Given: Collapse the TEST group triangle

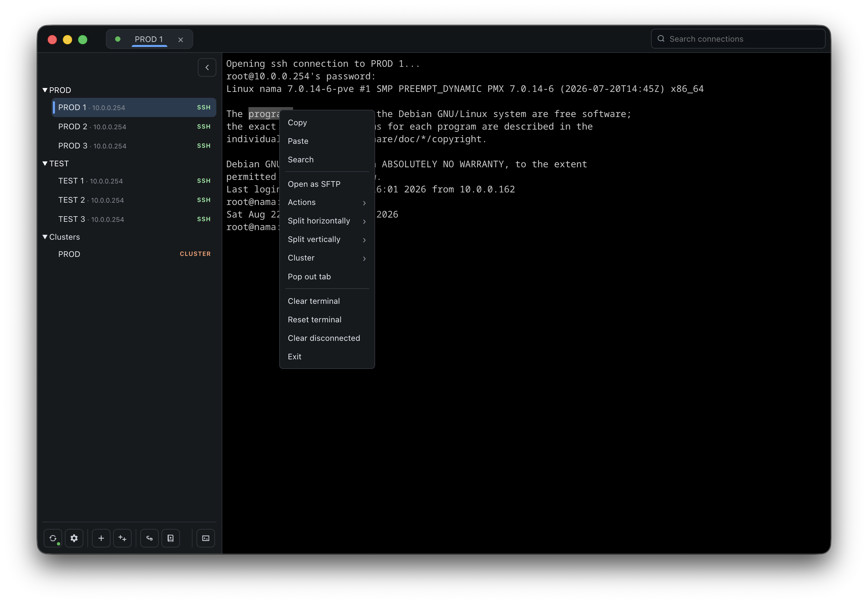Looking at the screenshot, I should (45, 163).
